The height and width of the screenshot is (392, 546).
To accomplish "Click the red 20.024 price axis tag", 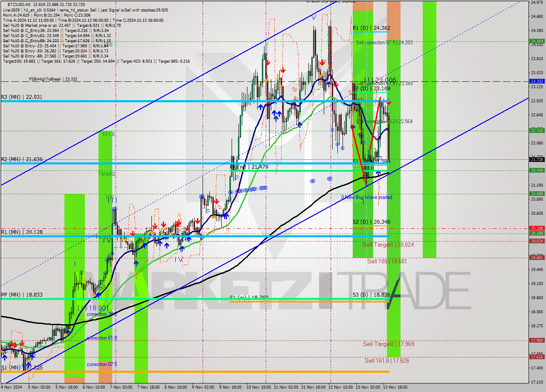I will click(x=537, y=241).
